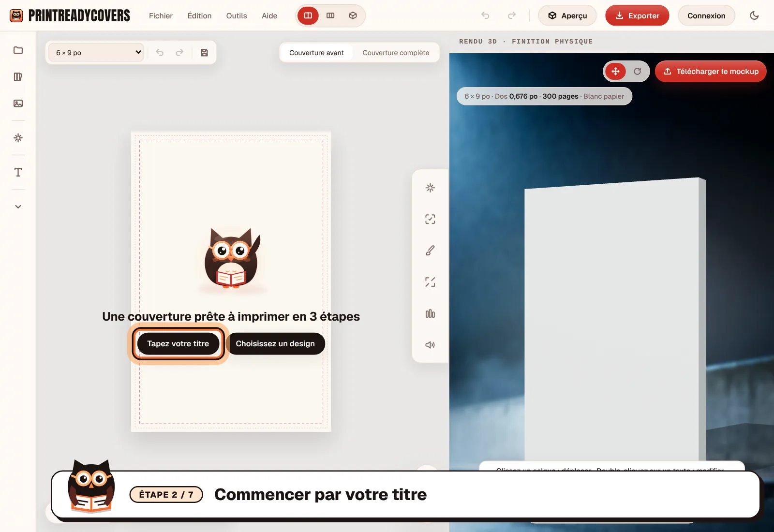
Task: Select the split view layout toggle
Action: (x=308, y=15)
